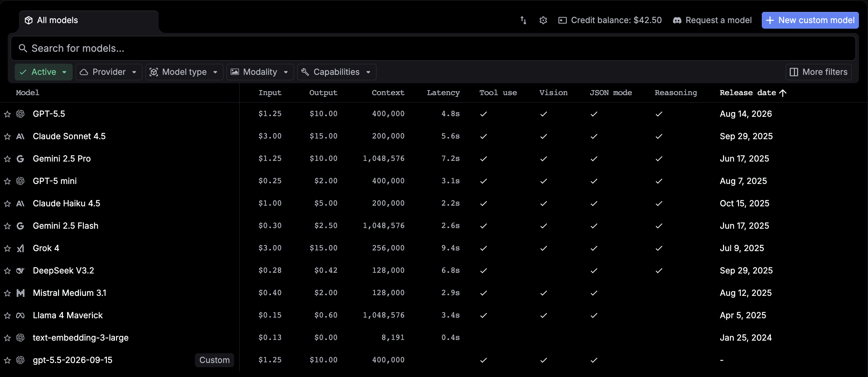This screenshot has height=377, width=868.
Task: Sort by the Latency column header
Action: 443,93
